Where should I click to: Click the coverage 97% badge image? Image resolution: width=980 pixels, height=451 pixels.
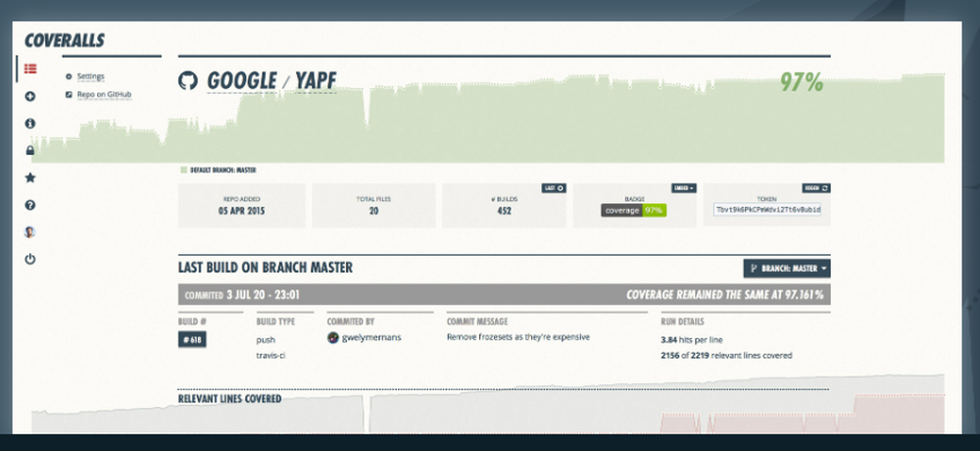pos(634,210)
